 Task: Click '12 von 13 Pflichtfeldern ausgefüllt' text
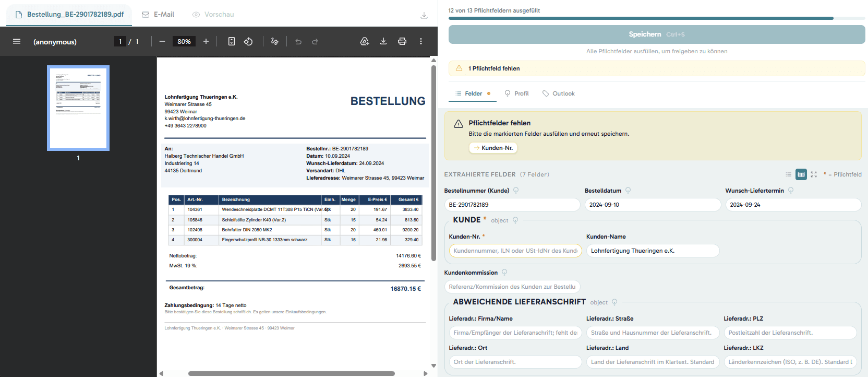point(494,10)
